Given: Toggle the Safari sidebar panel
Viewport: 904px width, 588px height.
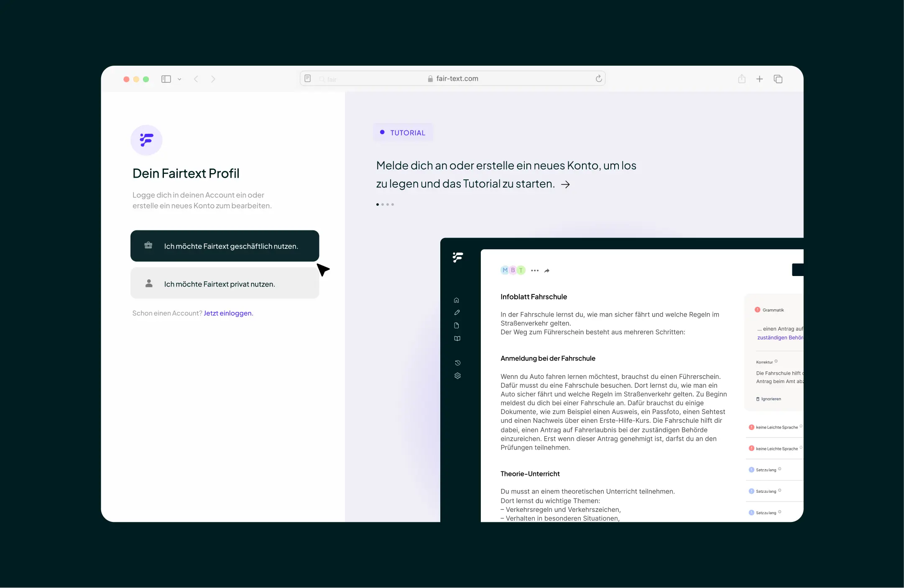Looking at the screenshot, I should [x=166, y=79].
